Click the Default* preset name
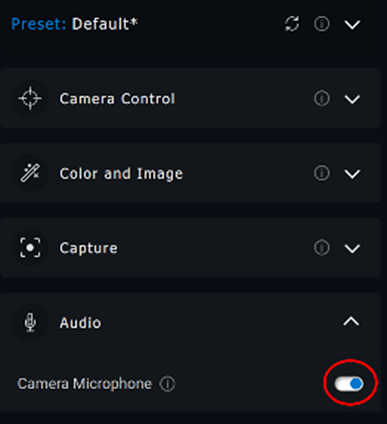The image size is (387, 424). (x=105, y=24)
